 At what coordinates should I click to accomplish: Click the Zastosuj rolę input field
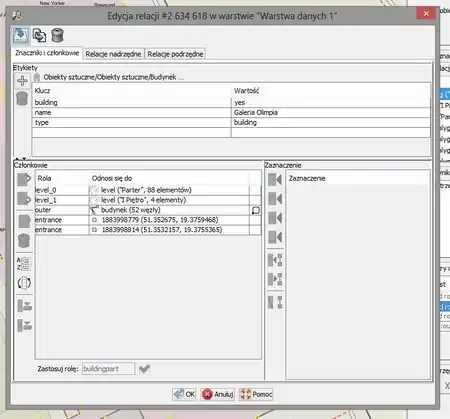point(109,369)
